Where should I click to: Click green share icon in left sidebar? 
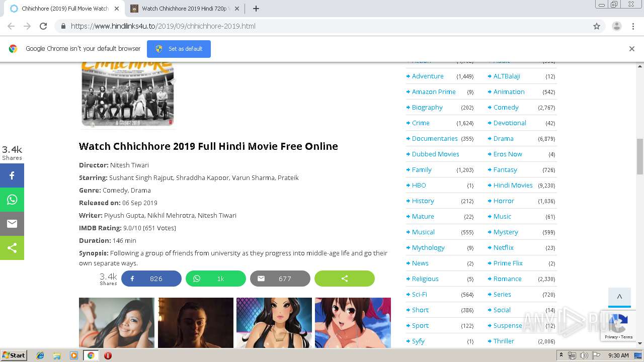pos(12,248)
